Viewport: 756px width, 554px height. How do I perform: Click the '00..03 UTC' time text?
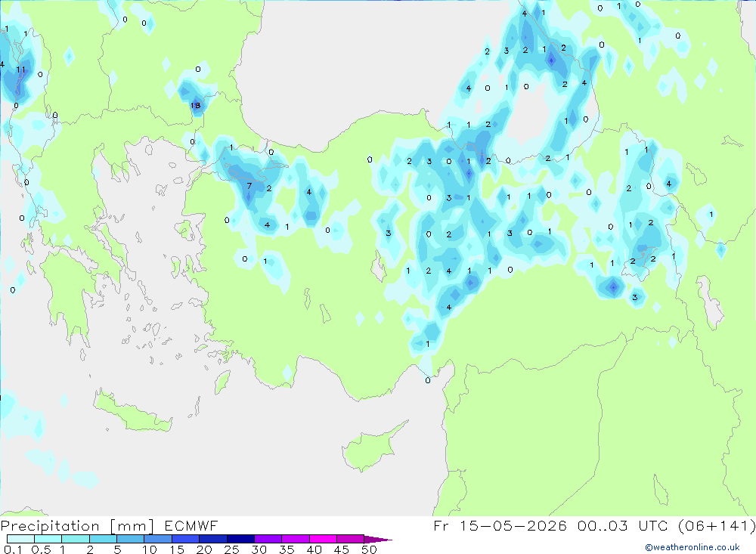tap(622, 525)
